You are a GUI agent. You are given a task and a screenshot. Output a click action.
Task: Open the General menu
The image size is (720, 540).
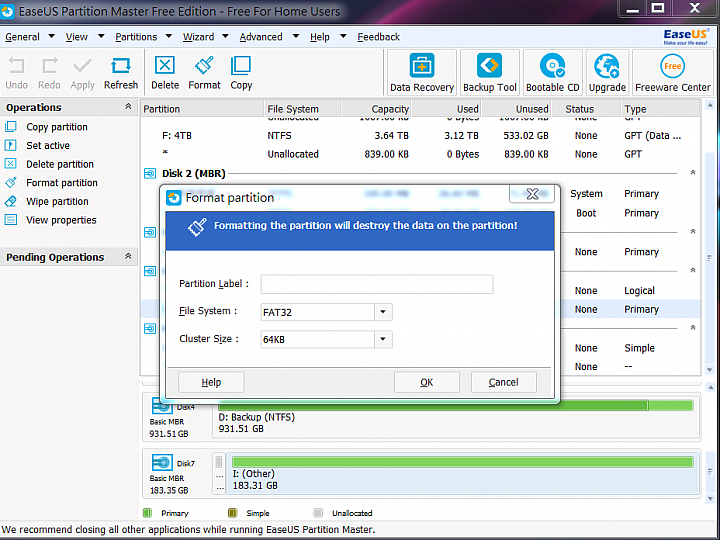coord(22,37)
